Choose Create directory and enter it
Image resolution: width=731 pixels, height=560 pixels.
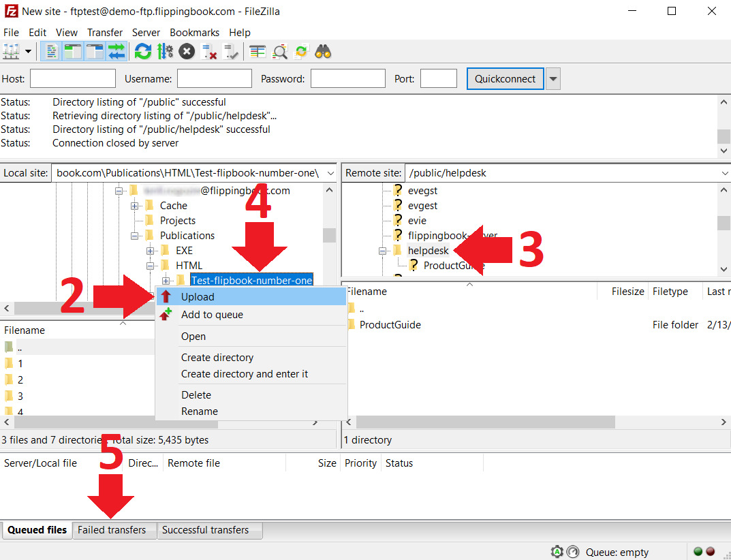(x=251, y=374)
